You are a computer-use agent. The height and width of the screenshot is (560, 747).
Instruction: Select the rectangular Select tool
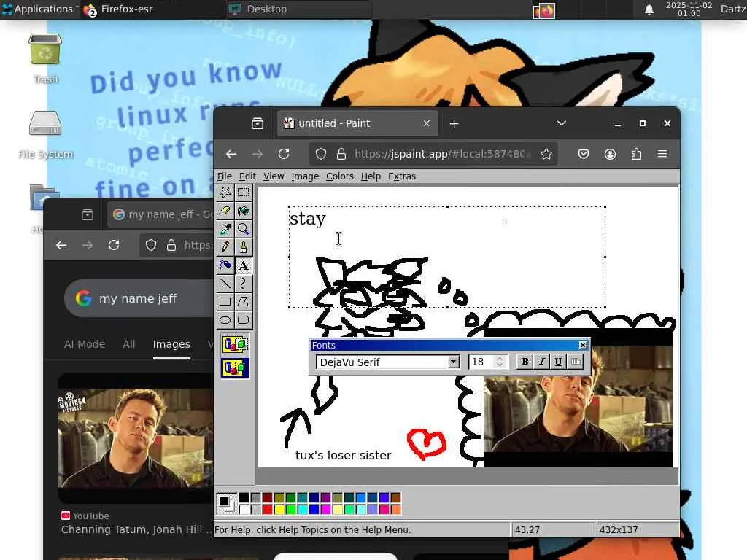coord(244,192)
